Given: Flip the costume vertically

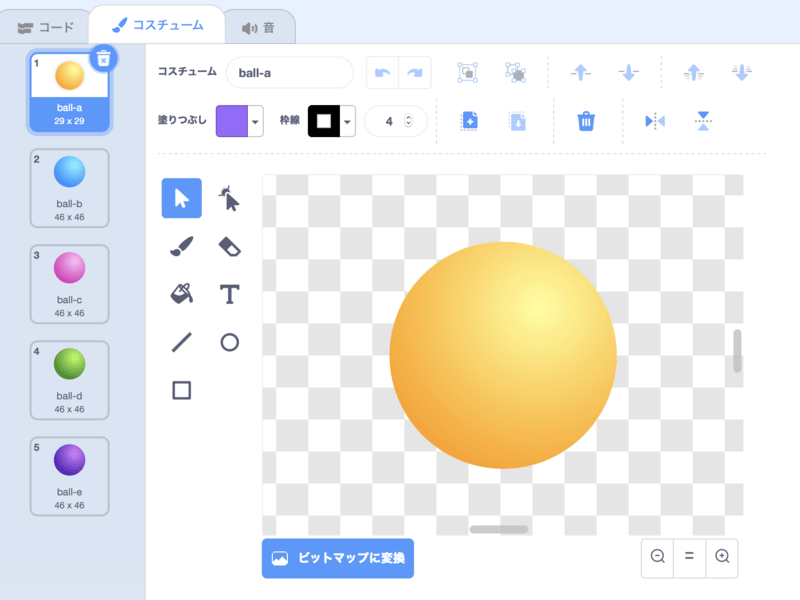Looking at the screenshot, I should pyautogui.click(x=704, y=121).
